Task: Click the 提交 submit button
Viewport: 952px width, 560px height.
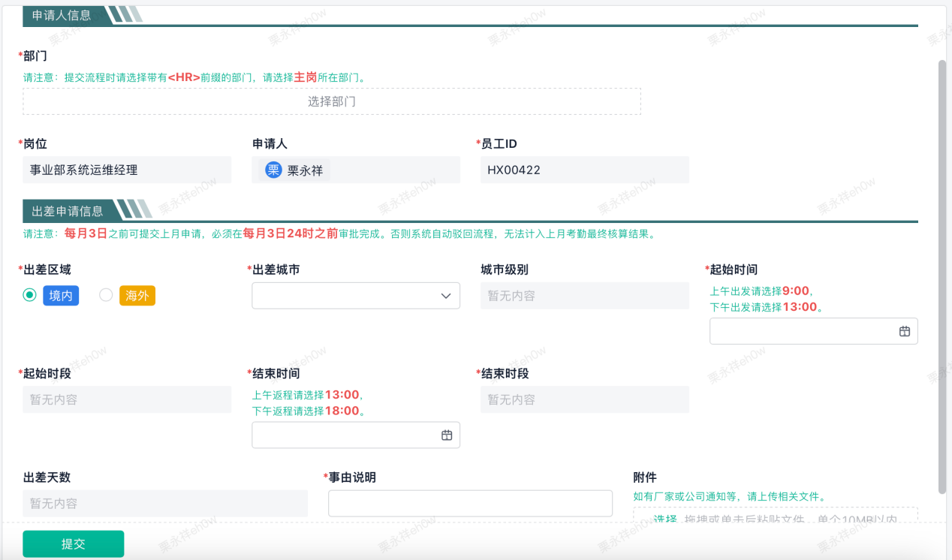Action: 74,544
